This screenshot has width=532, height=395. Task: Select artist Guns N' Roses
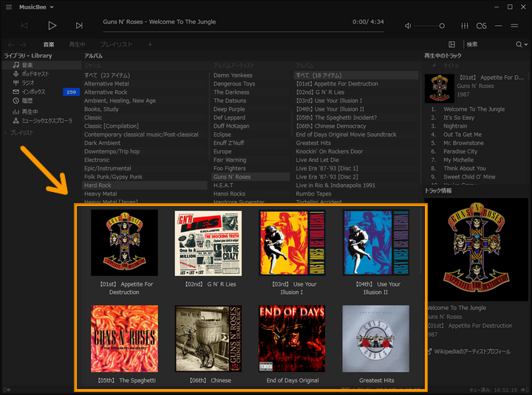click(250, 177)
